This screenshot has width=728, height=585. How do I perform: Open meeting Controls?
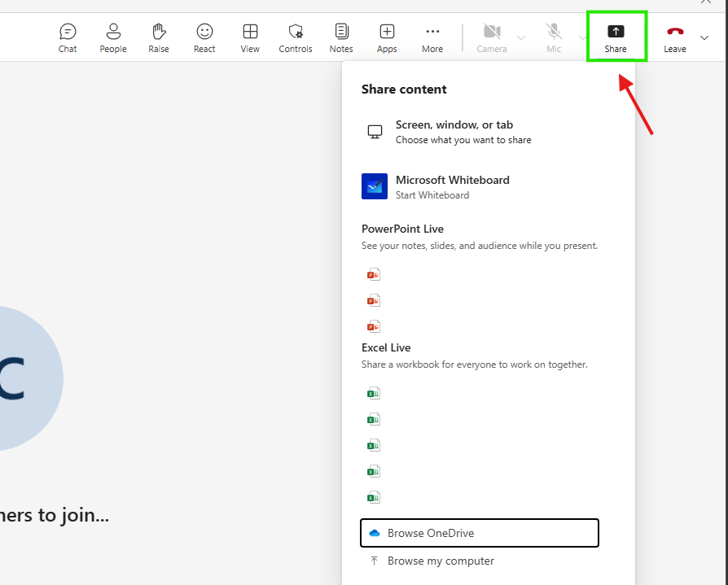click(x=296, y=38)
